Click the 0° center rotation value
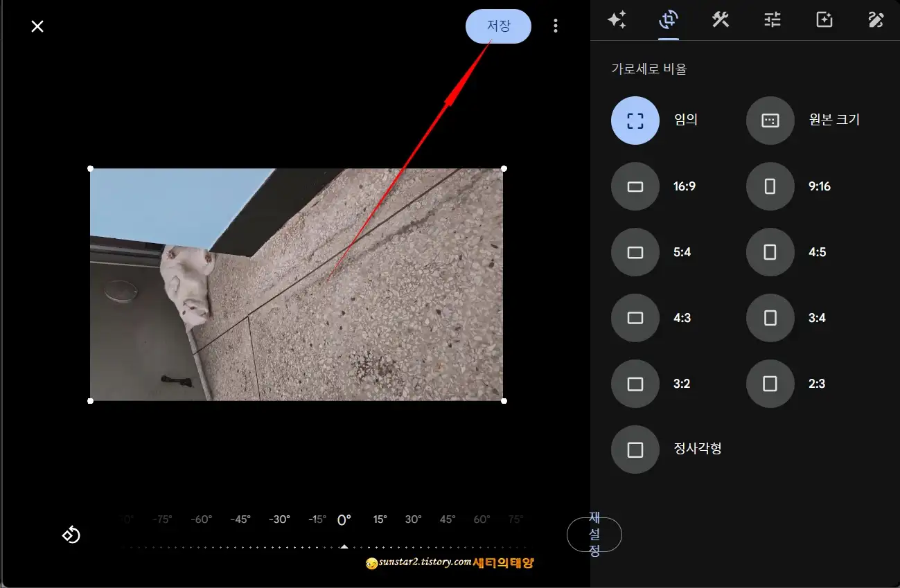The image size is (900, 588). (x=344, y=520)
